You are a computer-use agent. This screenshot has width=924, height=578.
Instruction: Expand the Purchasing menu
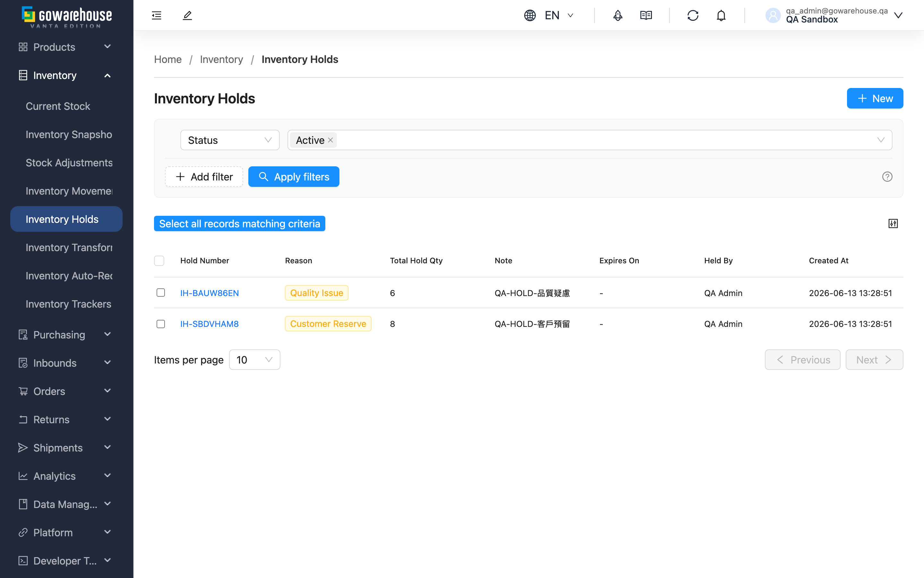(66, 335)
